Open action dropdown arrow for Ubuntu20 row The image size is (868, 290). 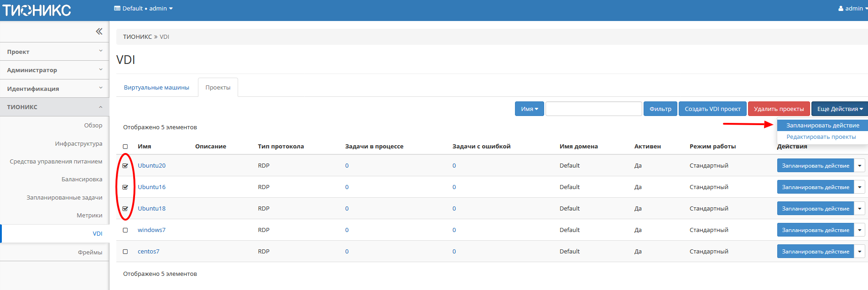860,166
